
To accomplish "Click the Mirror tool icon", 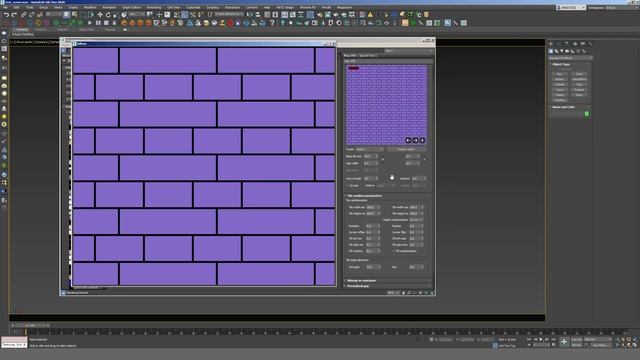I will (249, 15).
